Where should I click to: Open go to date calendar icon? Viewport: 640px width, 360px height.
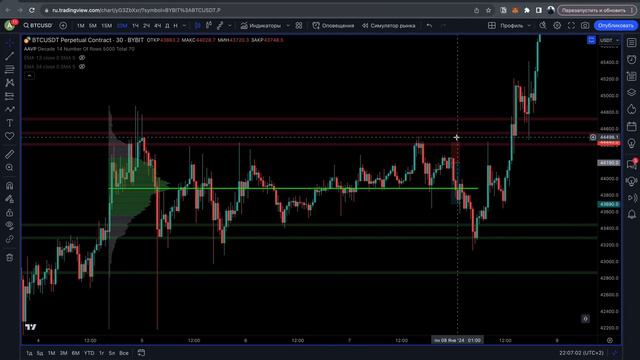141,353
